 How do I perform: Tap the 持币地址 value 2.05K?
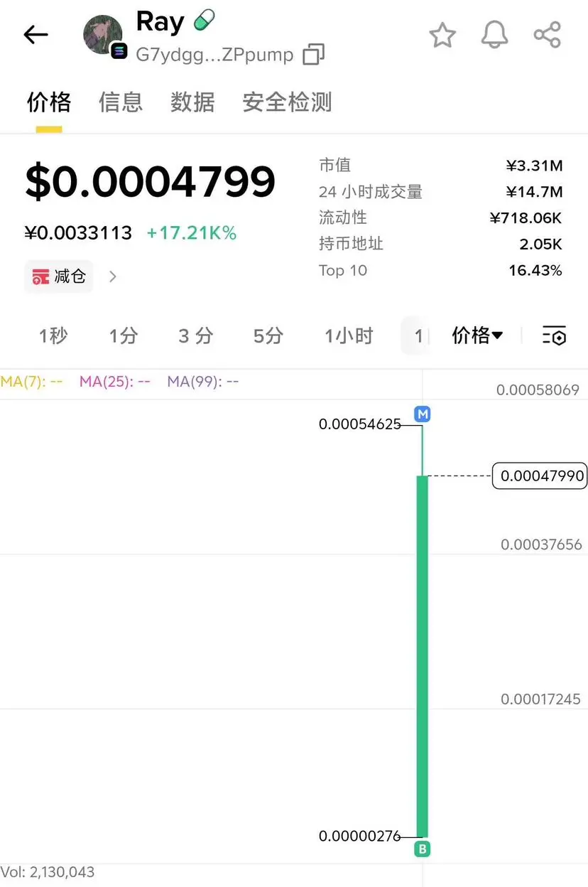point(540,244)
